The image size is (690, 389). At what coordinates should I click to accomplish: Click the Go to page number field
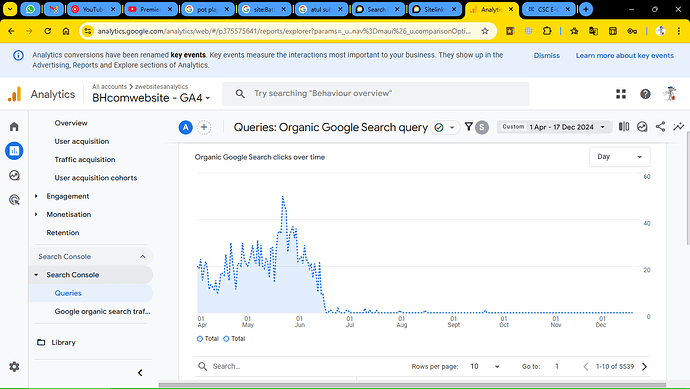pos(557,367)
